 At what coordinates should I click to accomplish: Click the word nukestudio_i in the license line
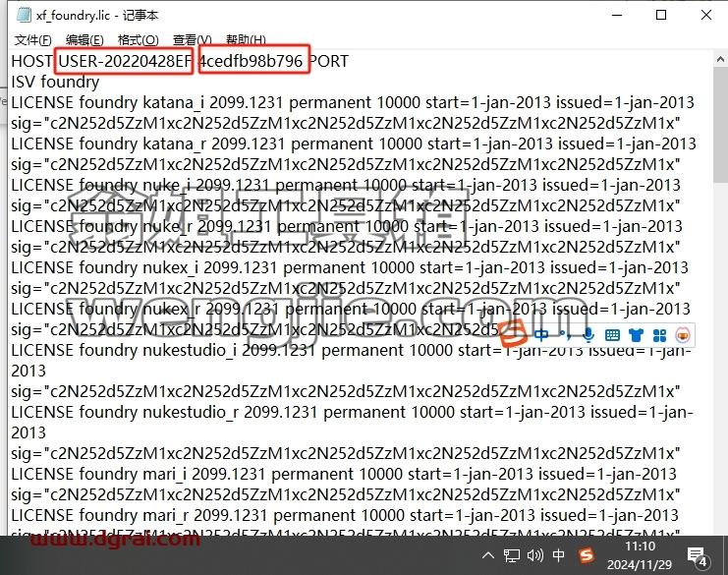pyautogui.click(x=190, y=350)
